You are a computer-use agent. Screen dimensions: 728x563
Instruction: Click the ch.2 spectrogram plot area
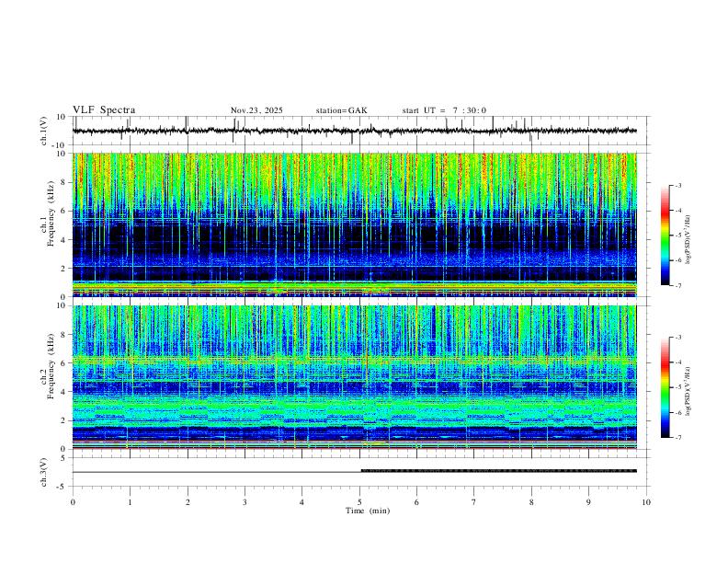click(x=354, y=377)
